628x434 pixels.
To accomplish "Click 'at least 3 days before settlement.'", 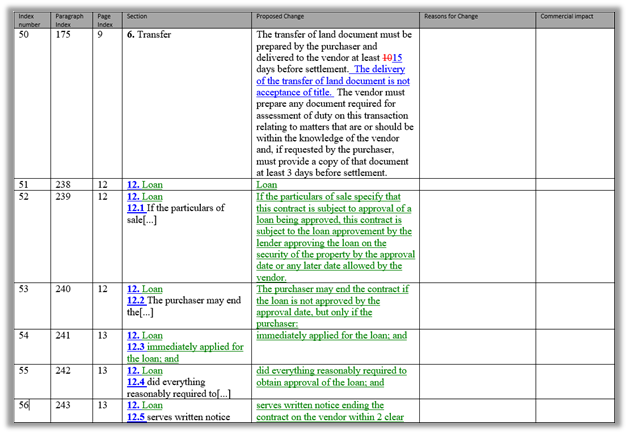I will [322, 173].
